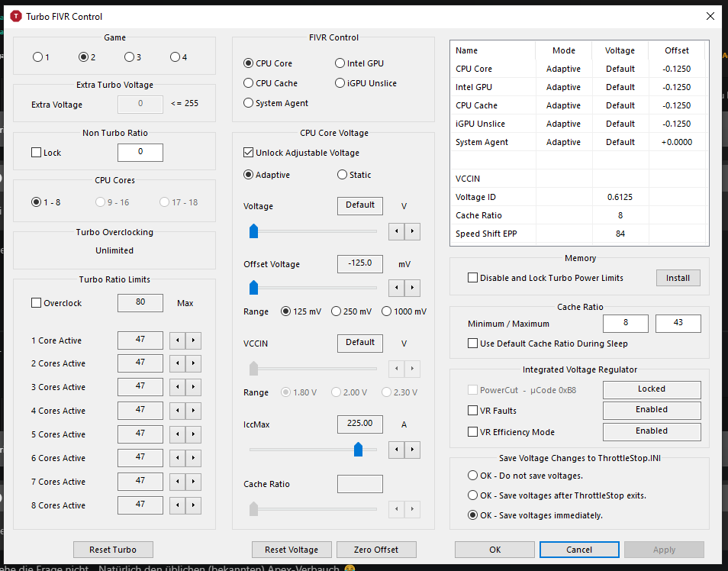Image resolution: width=728 pixels, height=571 pixels.
Task: Click the 1 Core Active ratio field
Action: click(140, 340)
